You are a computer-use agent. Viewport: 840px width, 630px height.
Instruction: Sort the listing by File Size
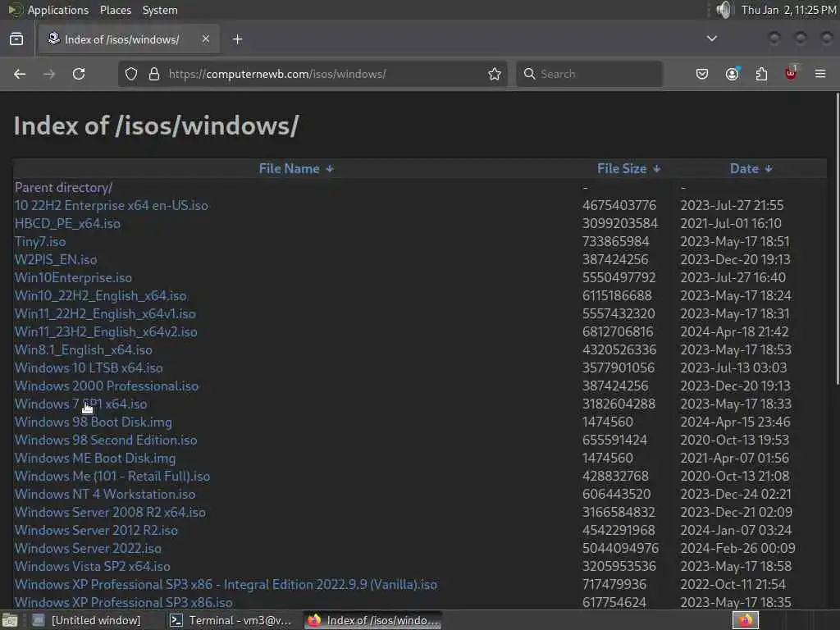point(629,169)
